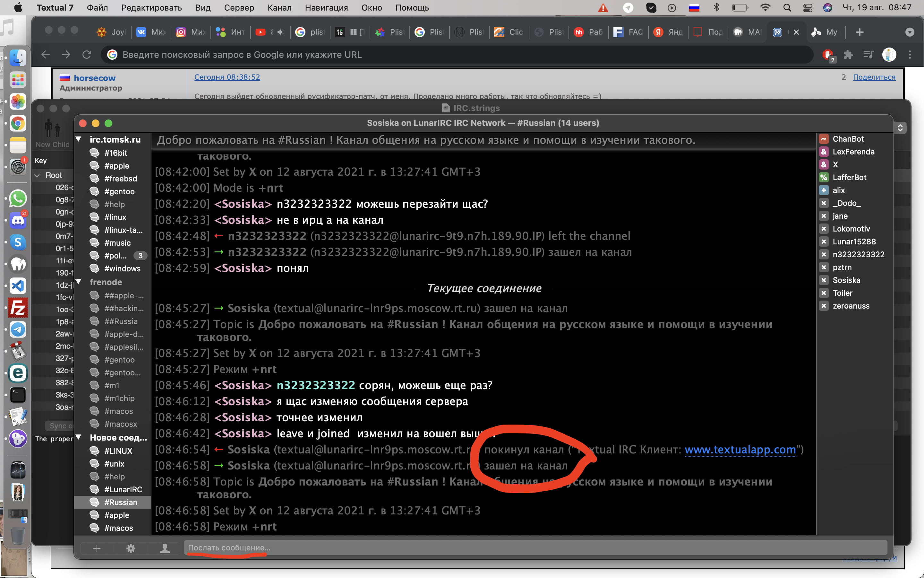Screen dimensions: 924x578
Task: Select user zeroanuss in the user list
Action: coord(851,306)
